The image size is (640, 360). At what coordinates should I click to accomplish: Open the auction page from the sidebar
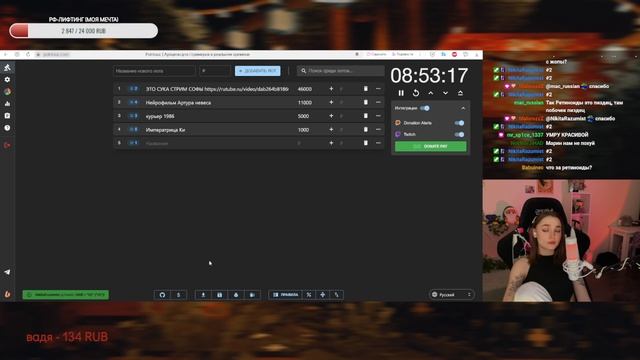click(7, 68)
